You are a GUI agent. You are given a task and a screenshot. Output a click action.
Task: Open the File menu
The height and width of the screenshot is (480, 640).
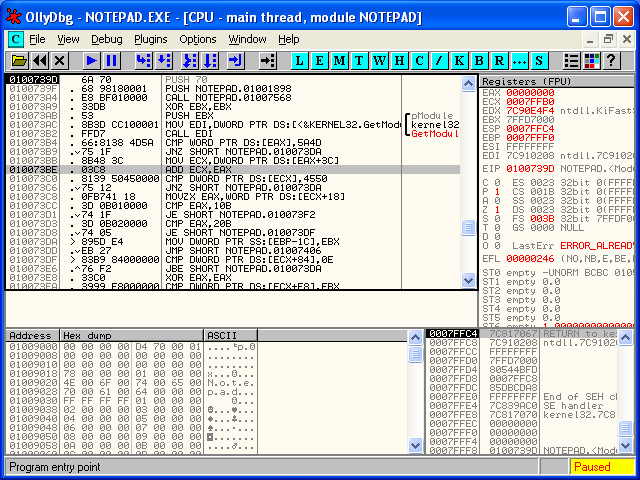coord(37,40)
